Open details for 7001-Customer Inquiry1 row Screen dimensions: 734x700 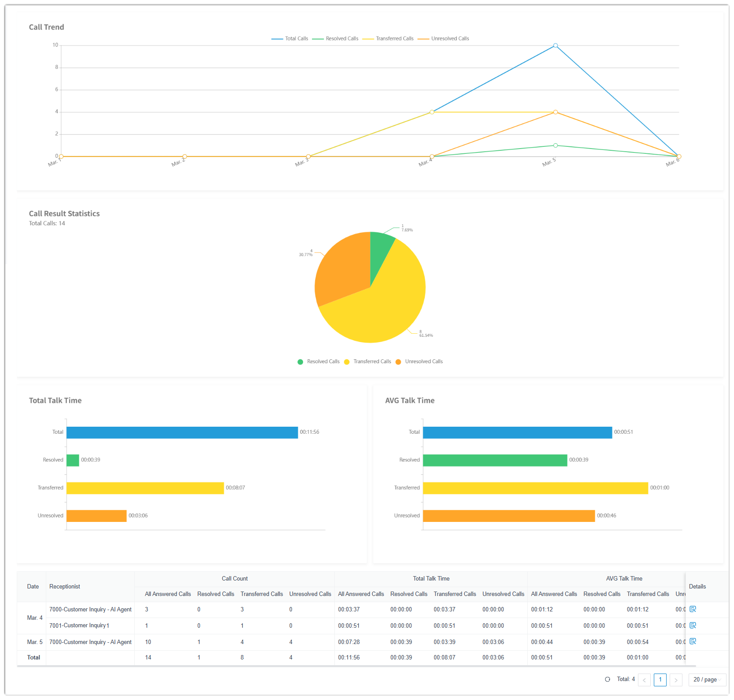pyautogui.click(x=693, y=626)
